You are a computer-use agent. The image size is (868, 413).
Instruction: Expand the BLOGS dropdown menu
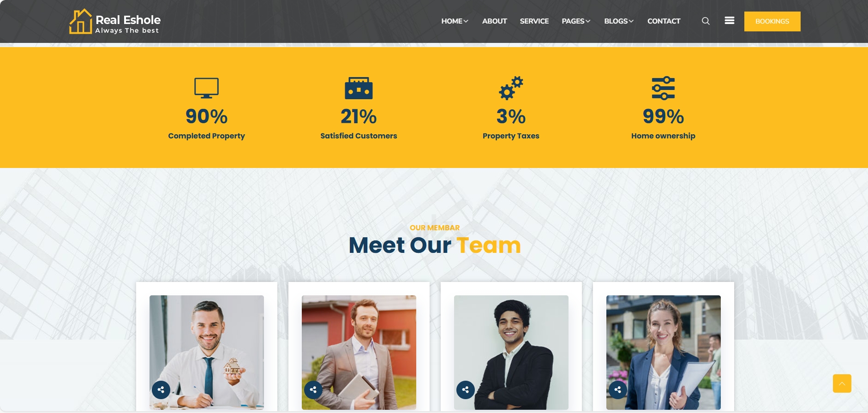click(x=619, y=21)
